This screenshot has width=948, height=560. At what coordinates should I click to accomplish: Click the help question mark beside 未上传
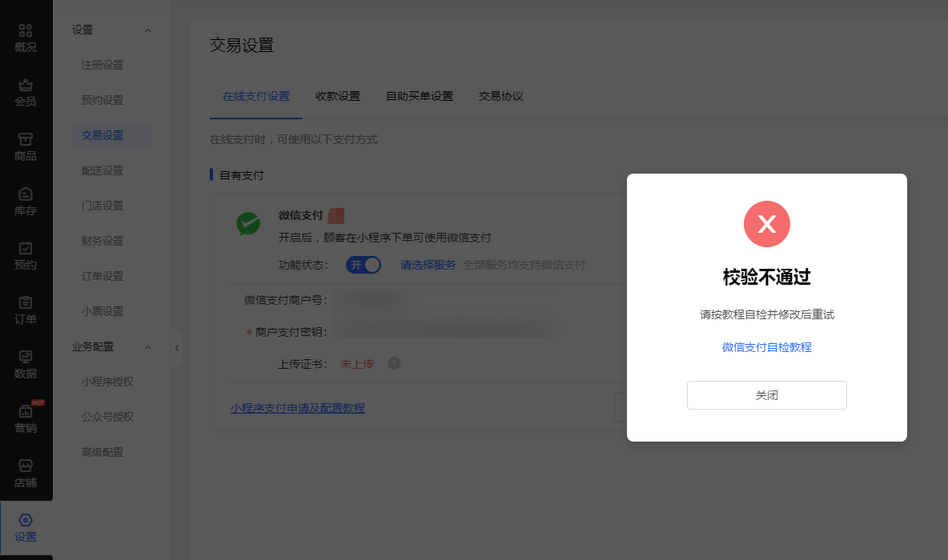pos(394,363)
